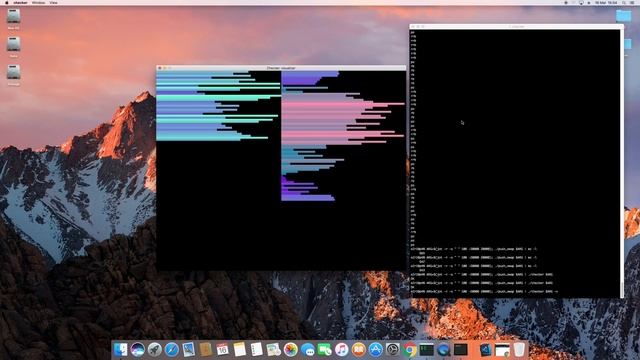Click the last command line in terminal
The image size is (640, 360).
tap(484, 291)
